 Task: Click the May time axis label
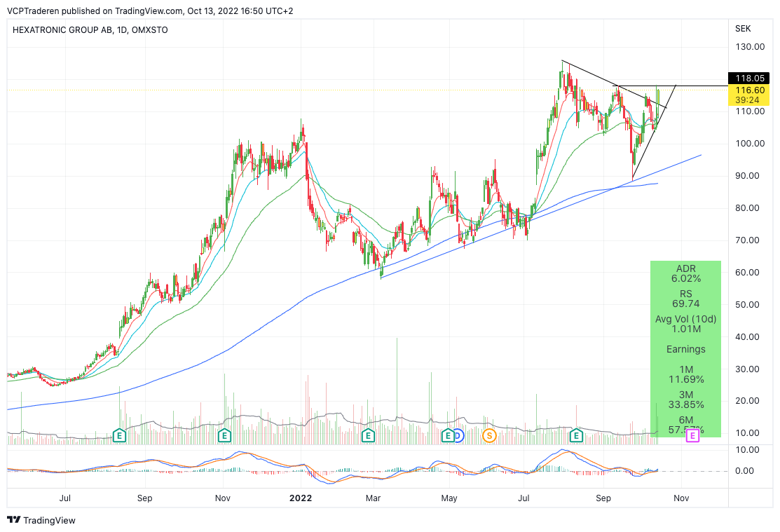[449, 498]
